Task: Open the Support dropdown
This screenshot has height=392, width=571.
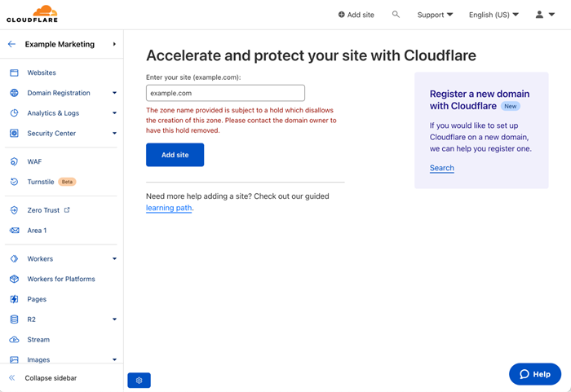Action: click(435, 15)
